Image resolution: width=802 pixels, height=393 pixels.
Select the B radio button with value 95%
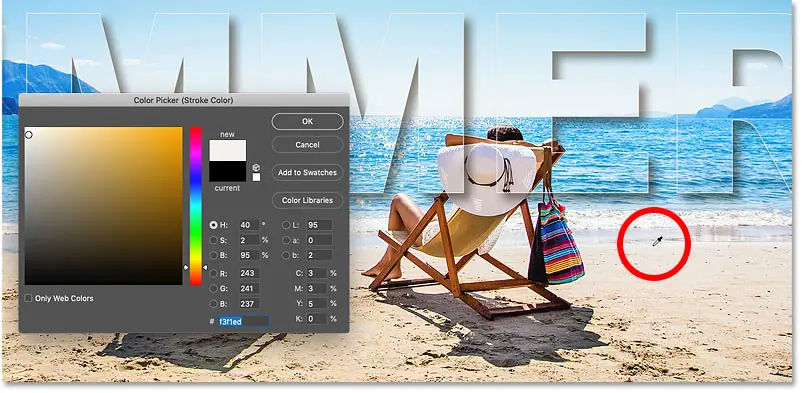[213, 255]
